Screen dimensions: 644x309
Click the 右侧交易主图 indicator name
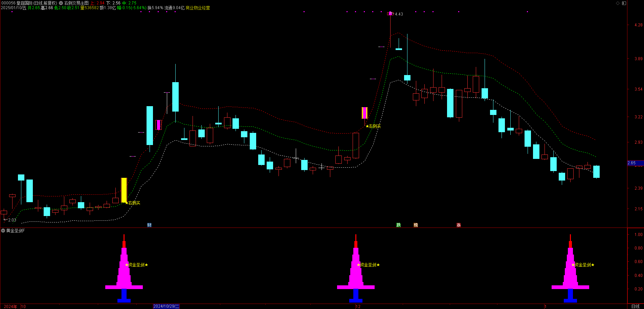[x=76, y=3]
